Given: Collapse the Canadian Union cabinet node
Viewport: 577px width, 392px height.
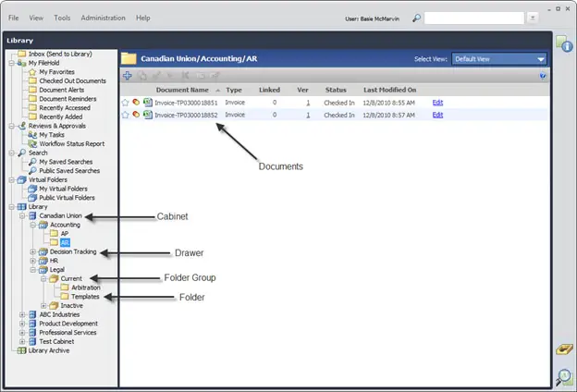Looking at the screenshot, I should coord(22,215).
